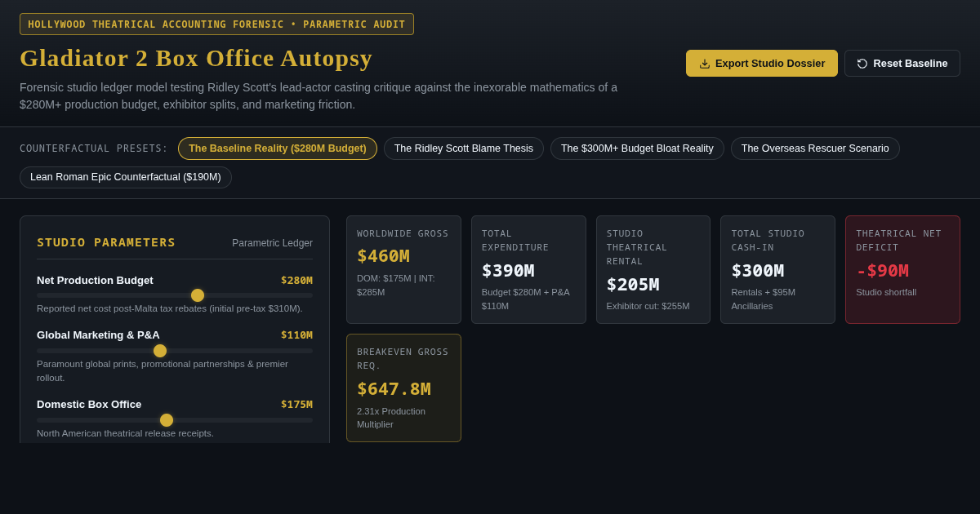Reset Baseline values
This screenshot has height=514, width=980.
pos(902,64)
